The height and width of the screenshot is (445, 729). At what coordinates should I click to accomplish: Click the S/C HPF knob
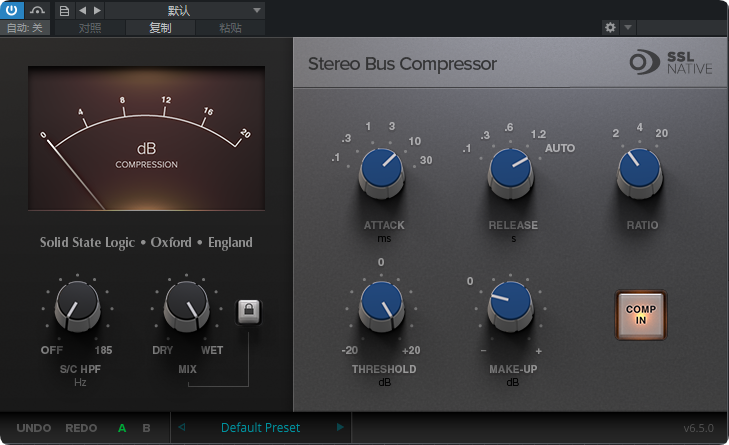click(x=78, y=306)
